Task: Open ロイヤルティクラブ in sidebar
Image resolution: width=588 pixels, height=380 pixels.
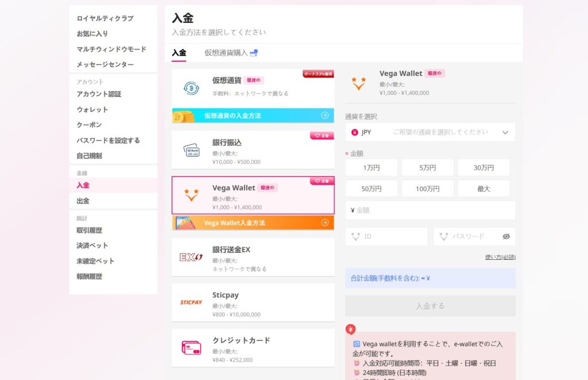Action: [x=105, y=18]
